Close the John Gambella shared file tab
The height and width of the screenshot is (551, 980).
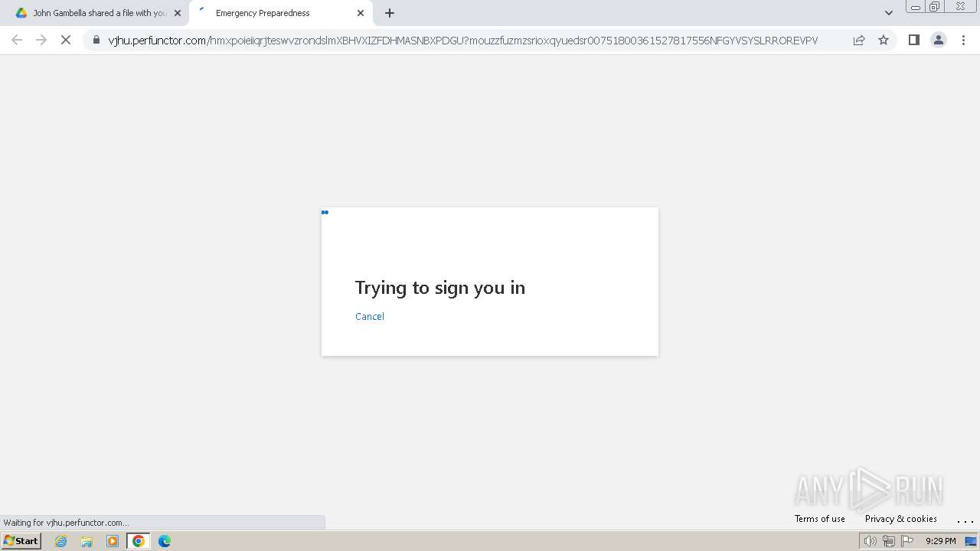pyautogui.click(x=178, y=13)
